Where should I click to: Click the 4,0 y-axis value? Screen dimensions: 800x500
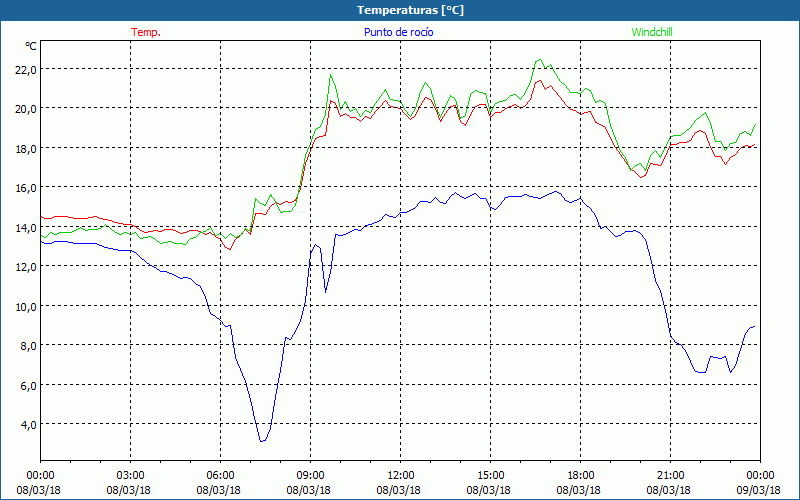coord(28,425)
